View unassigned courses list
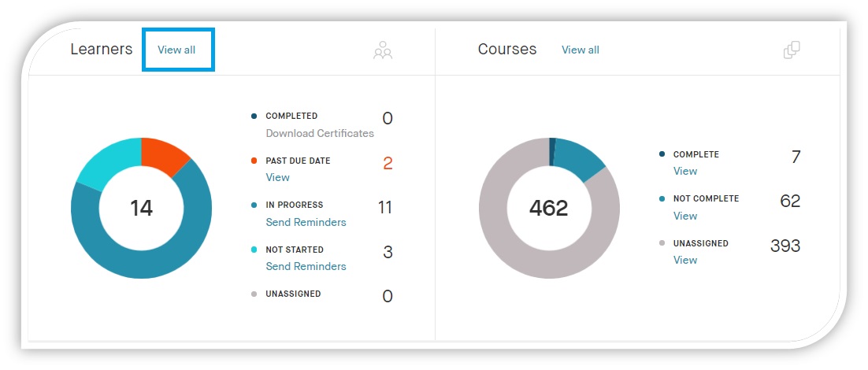 pyautogui.click(x=684, y=260)
